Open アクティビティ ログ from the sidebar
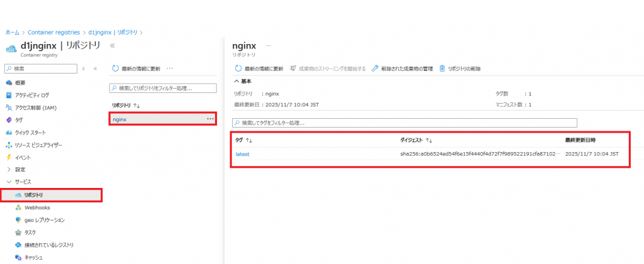The image size is (644, 264). pos(31,96)
